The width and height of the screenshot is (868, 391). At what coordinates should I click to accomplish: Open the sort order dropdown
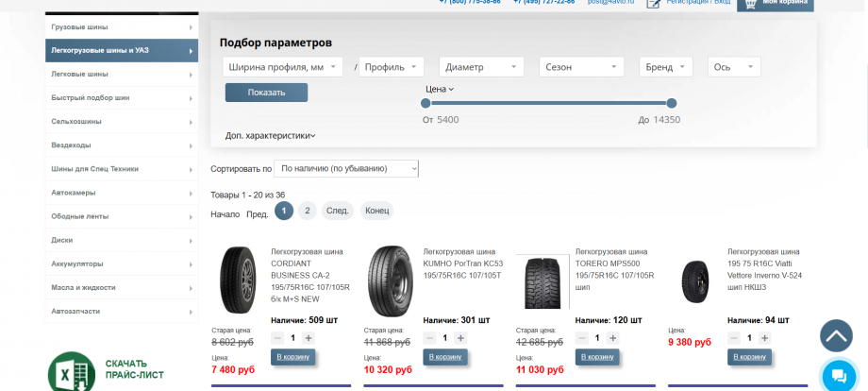tap(346, 168)
